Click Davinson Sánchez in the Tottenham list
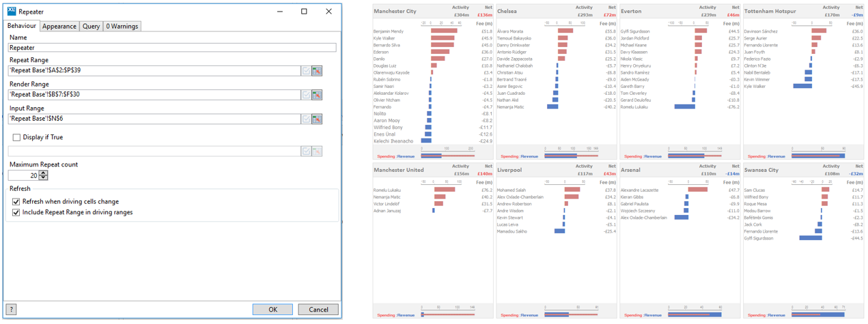The image size is (868, 324). pos(761,31)
